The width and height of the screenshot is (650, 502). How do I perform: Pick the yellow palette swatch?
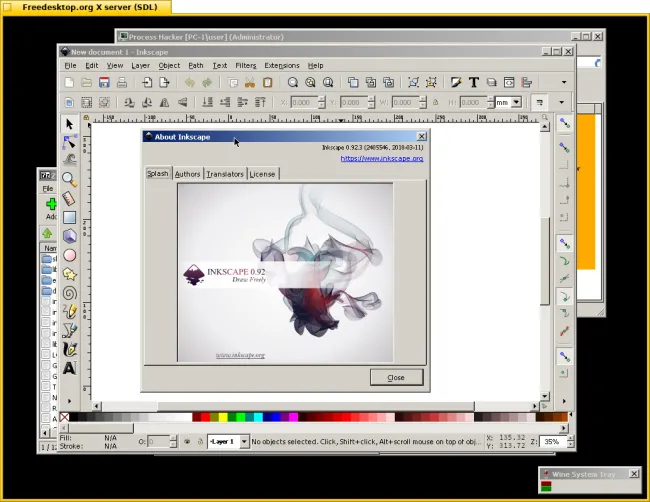[x=223, y=417]
